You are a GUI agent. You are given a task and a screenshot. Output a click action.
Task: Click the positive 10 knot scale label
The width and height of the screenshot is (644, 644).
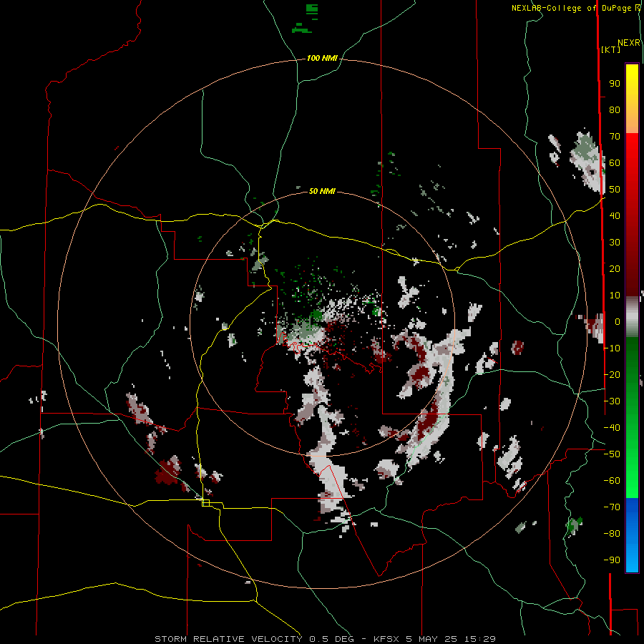pyautogui.click(x=615, y=296)
